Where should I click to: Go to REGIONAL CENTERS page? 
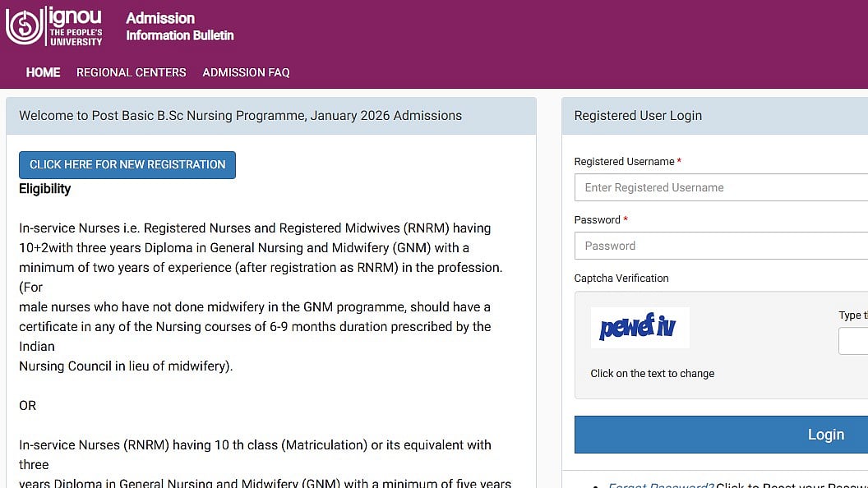(132, 72)
